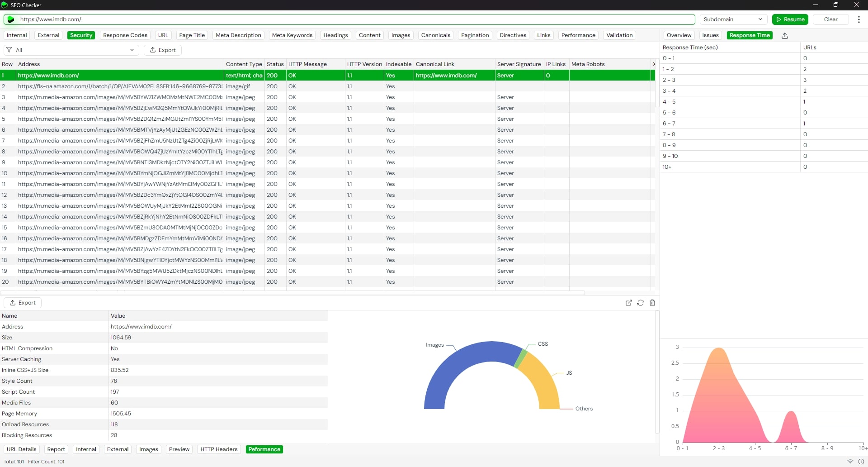
Task: Open the Headings tab
Action: click(x=336, y=35)
